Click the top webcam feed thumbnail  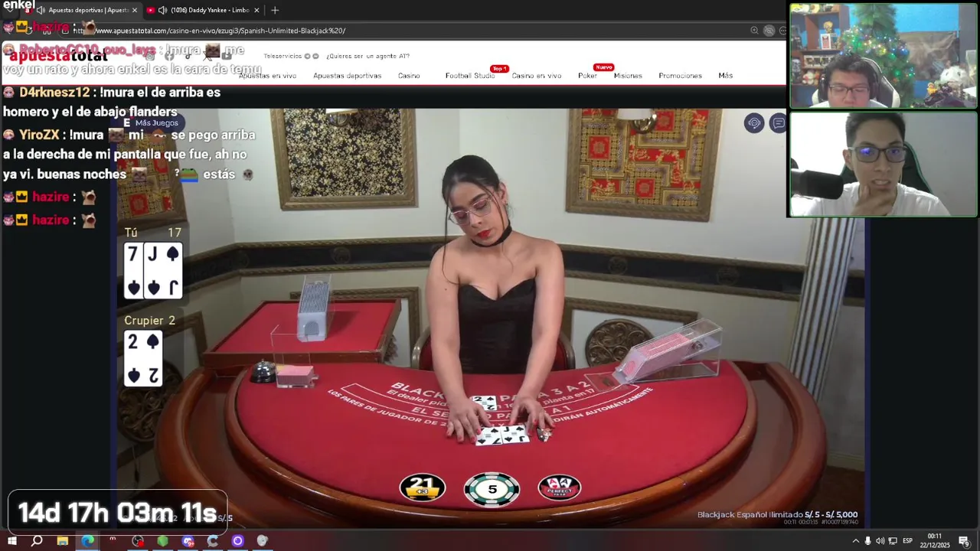tap(884, 56)
